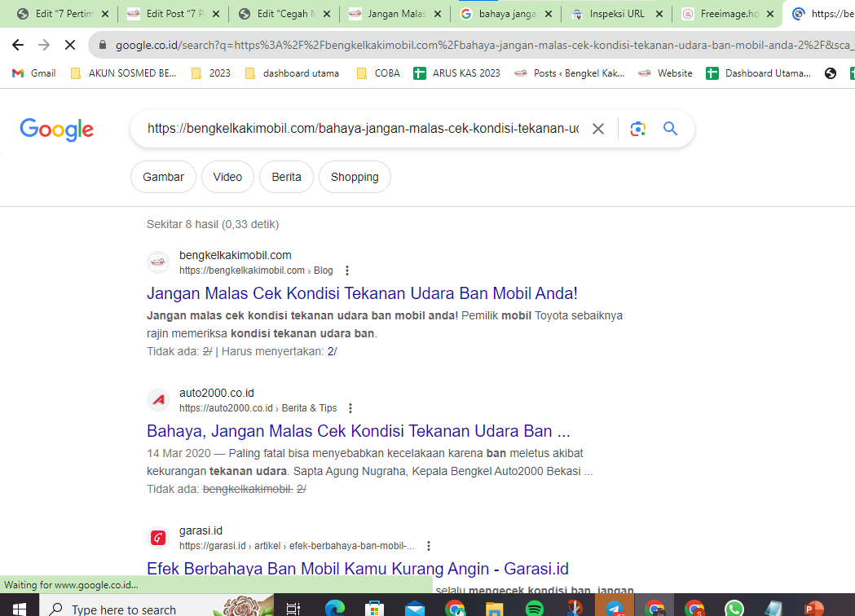Open PowerPoint from the taskbar

pos(814,609)
